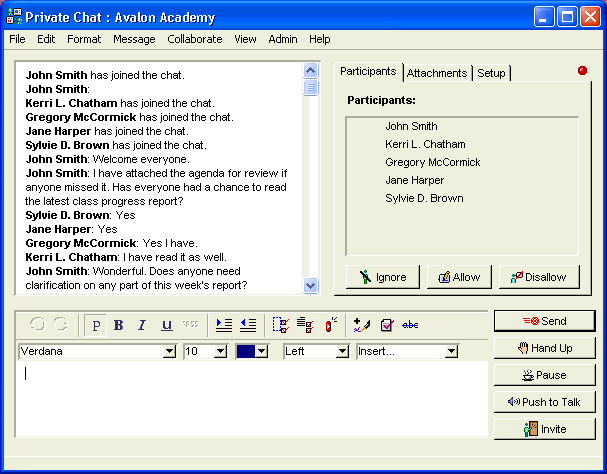Viewport: 607px width, 474px height.
Task: Decrease indent using toolbar icon
Action: click(248, 325)
